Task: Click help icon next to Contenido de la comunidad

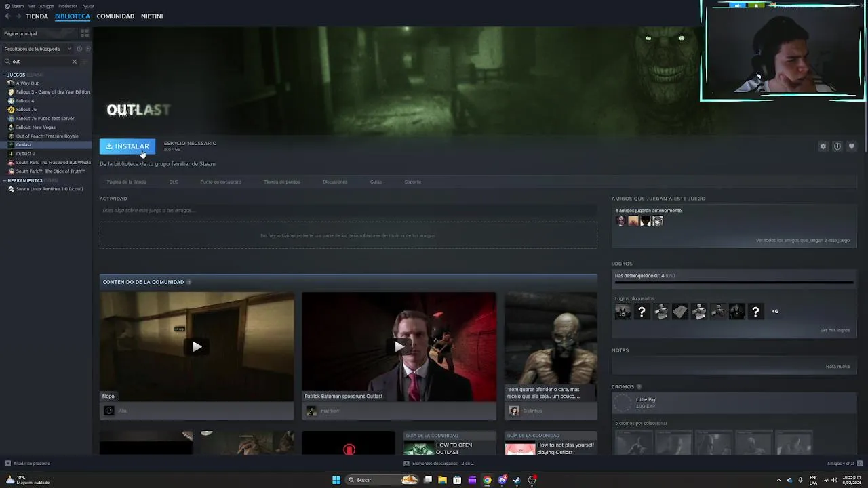Action: tap(189, 282)
